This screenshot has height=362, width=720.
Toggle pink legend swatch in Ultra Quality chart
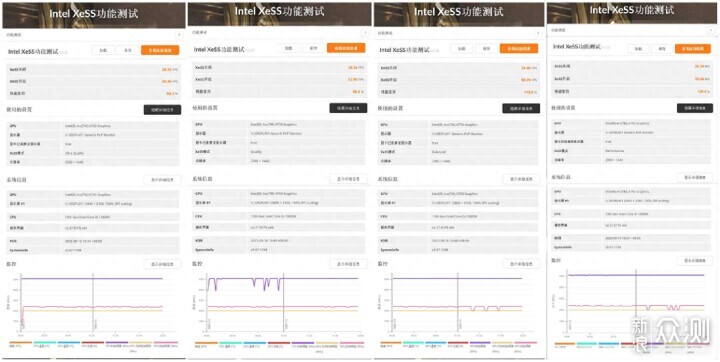pyautogui.click(x=166, y=342)
